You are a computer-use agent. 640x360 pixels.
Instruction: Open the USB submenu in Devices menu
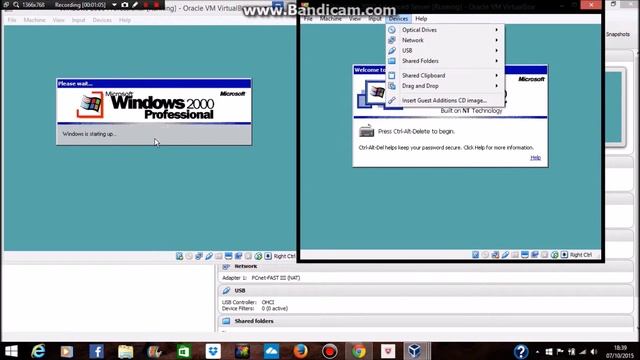pyautogui.click(x=445, y=50)
